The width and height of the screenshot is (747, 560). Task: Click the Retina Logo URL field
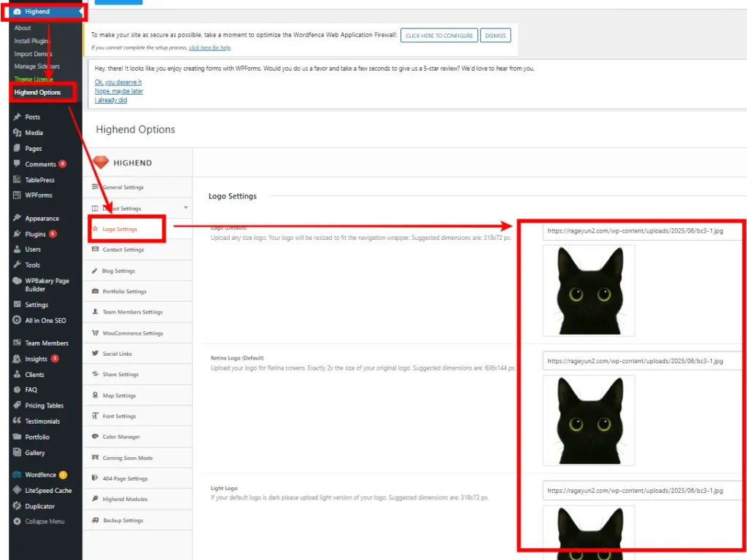(x=643, y=361)
